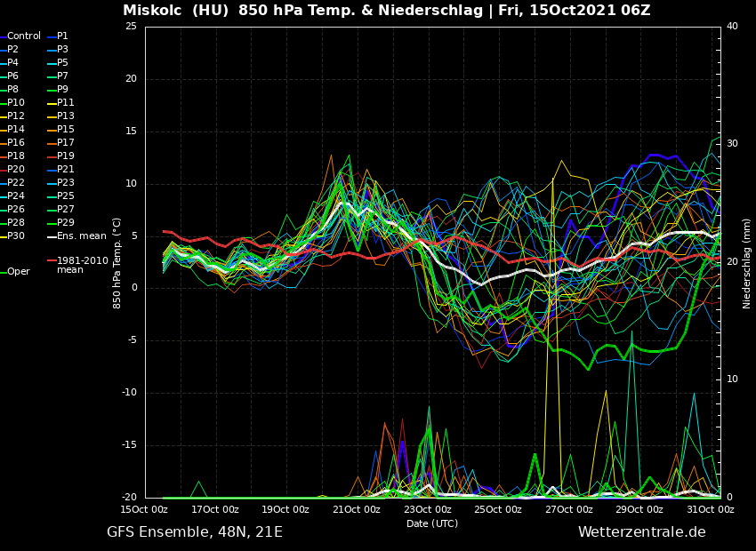Select the 21Oct 00z date tick label

(x=357, y=510)
